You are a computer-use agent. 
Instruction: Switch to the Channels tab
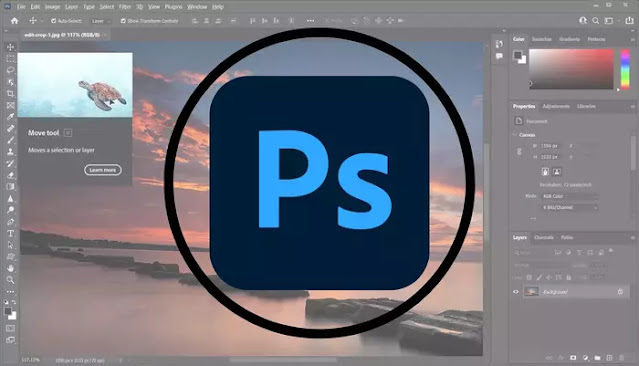[x=544, y=237]
